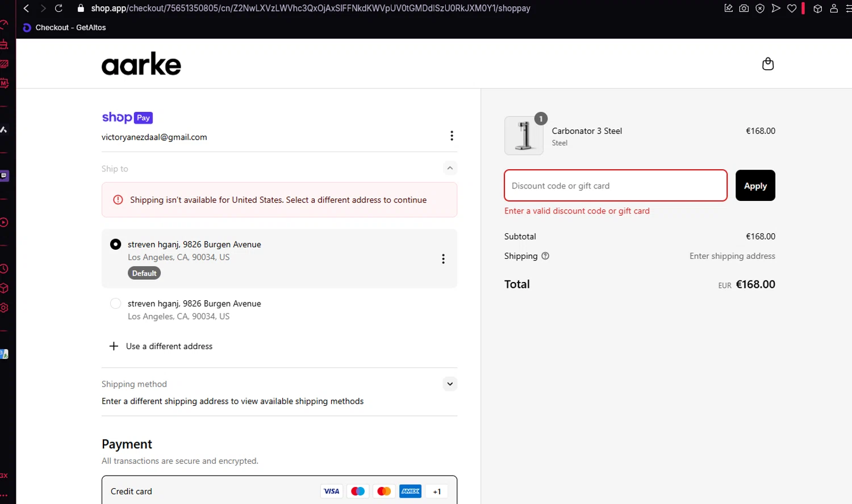The image size is (852, 504).
Task: Open options menu for the default address
Action: 443,259
